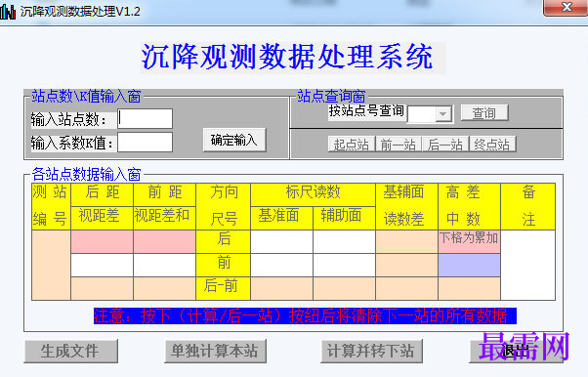Click the 后-前 row 辅助面 cell
This screenshot has width=588, height=377.
(x=344, y=288)
